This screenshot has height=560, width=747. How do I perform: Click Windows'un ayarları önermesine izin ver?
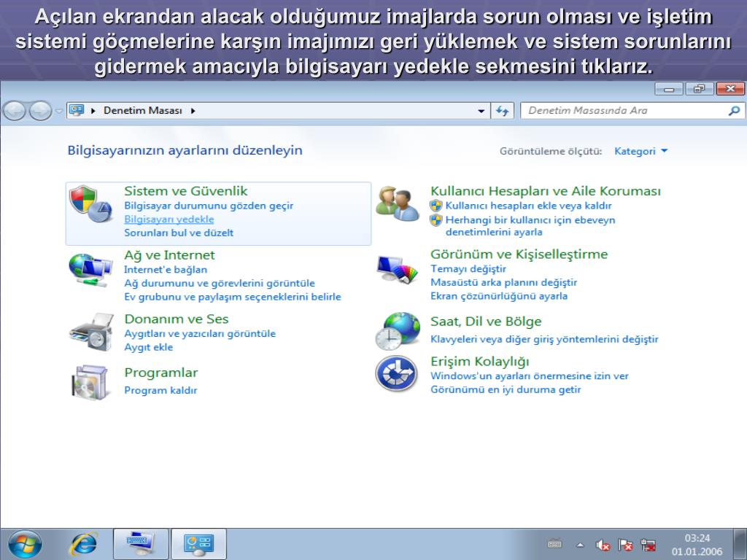point(530,376)
